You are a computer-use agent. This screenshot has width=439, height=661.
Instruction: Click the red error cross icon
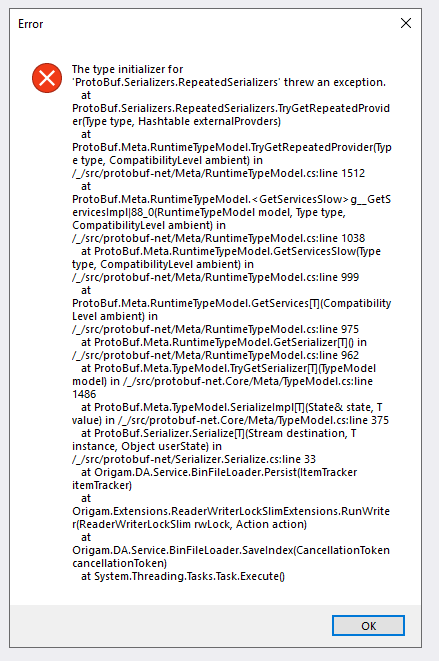pyautogui.click(x=47, y=78)
